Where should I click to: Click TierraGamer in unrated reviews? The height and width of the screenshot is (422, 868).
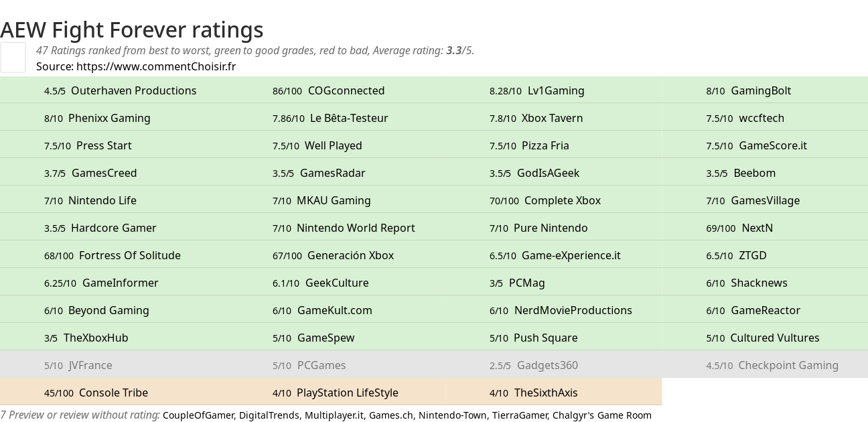pos(520,415)
